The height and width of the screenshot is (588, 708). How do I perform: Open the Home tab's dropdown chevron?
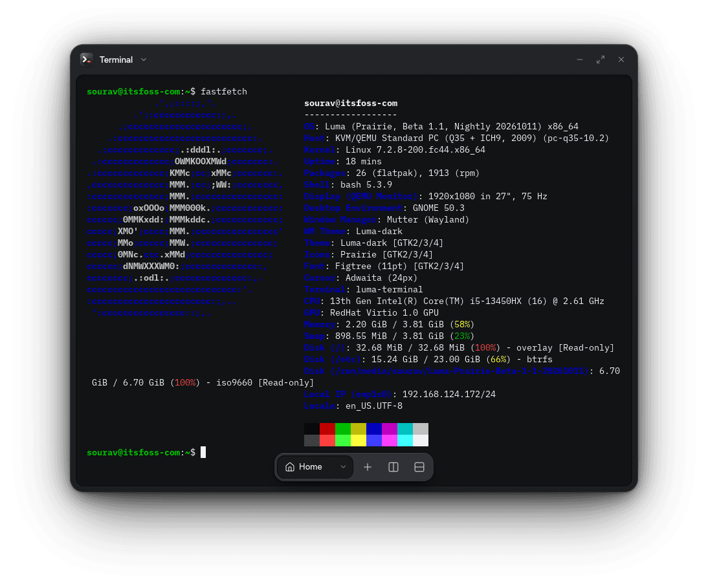pyautogui.click(x=343, y=467)
